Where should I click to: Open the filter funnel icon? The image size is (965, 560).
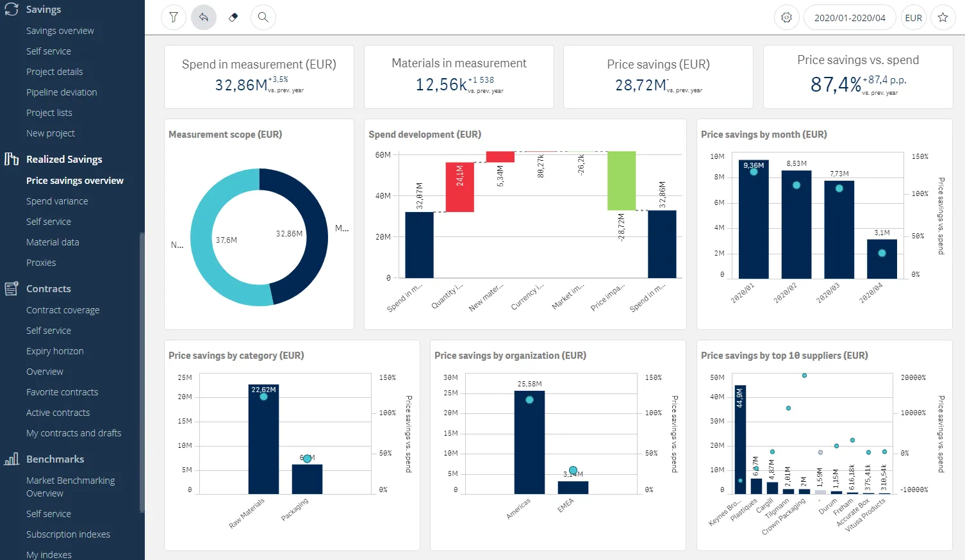[174, 17]
